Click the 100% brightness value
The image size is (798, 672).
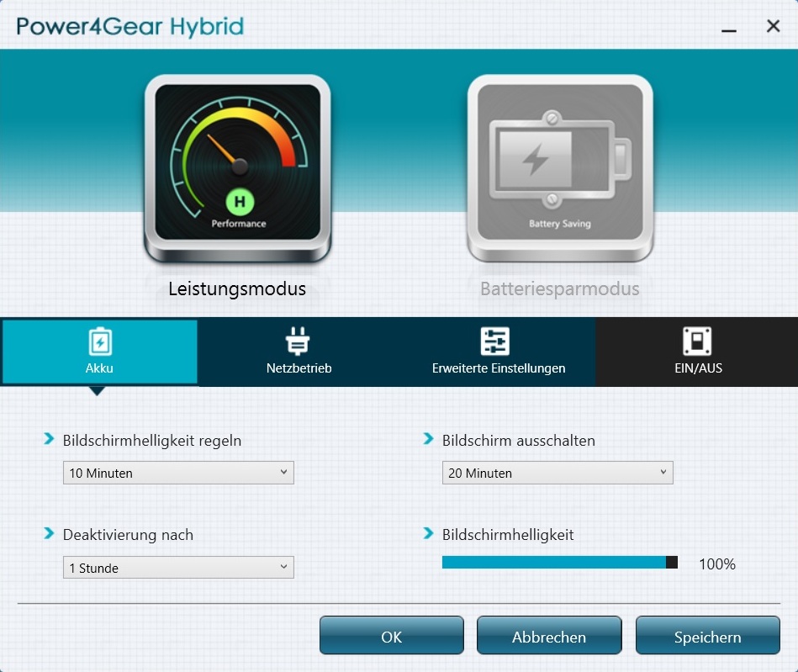(x=717, y=564)
